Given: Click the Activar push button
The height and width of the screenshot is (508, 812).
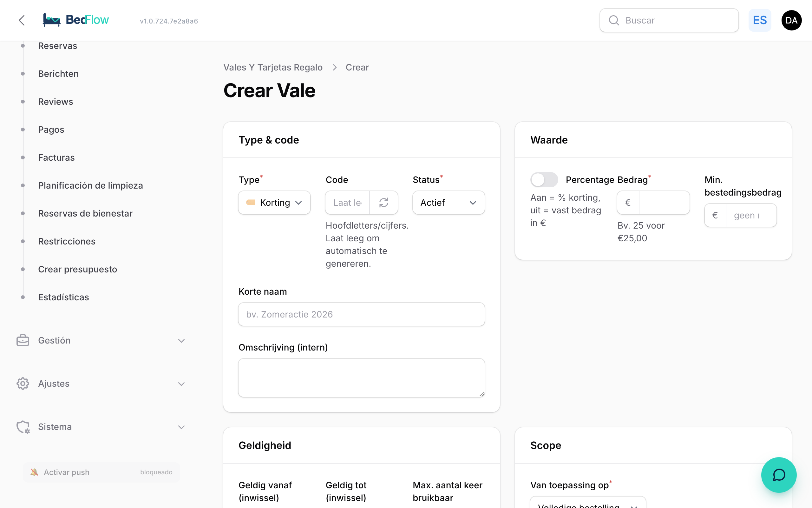Looking at the screenshot, I should point(101,472).
